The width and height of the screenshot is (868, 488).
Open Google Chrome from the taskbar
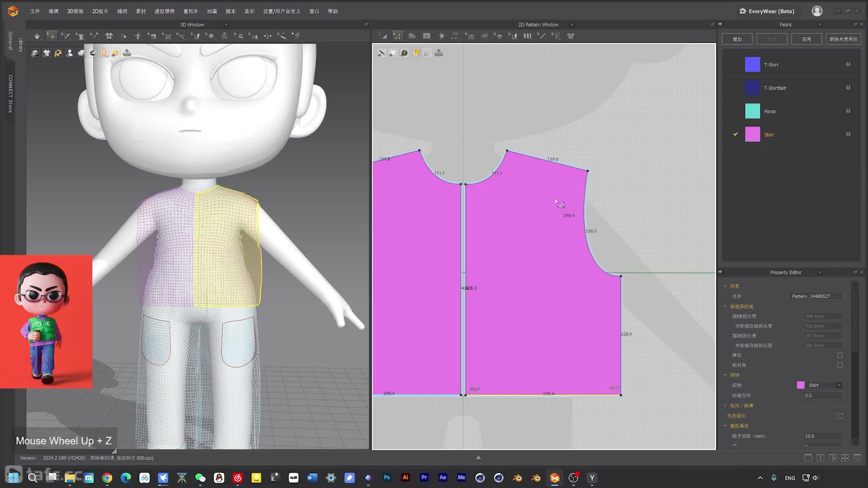point(107,478)
